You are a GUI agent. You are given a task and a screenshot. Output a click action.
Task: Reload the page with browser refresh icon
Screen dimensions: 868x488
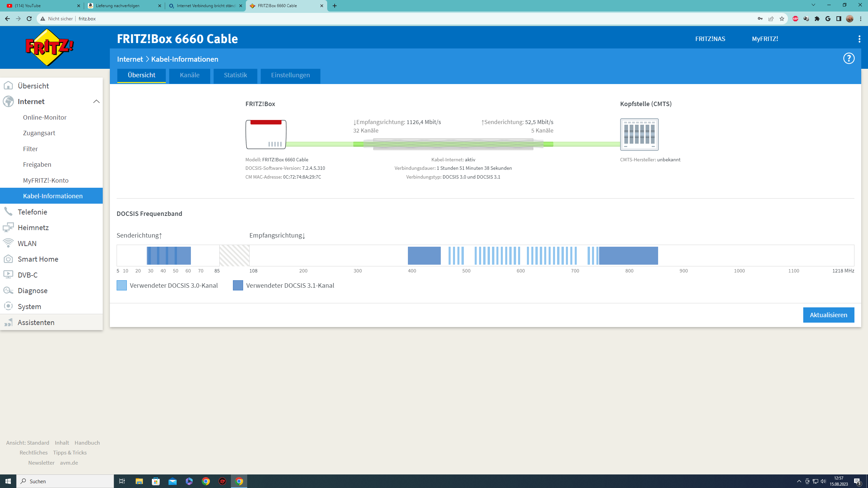[29, 19]
